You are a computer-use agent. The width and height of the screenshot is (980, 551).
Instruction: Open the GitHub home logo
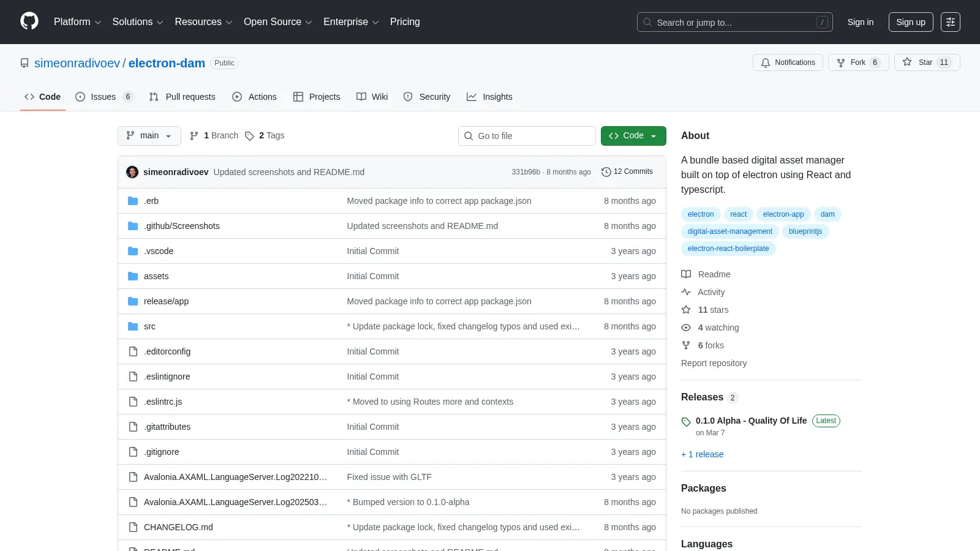(29, 21)
